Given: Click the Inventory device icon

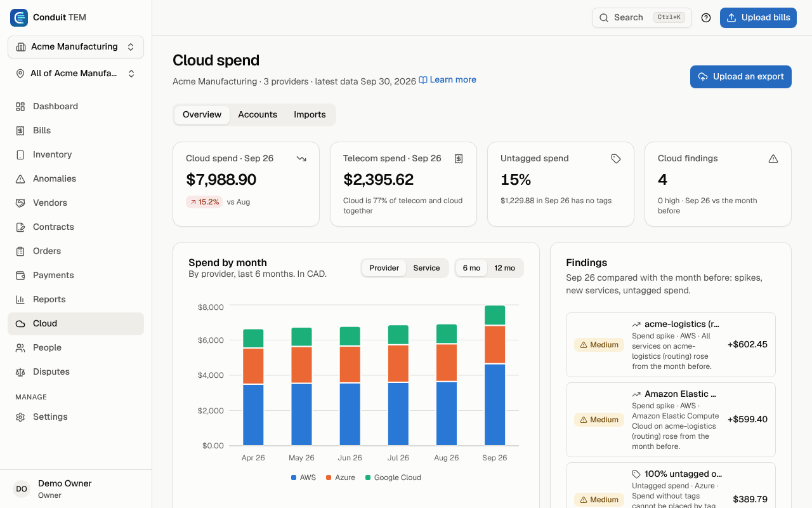Looking at the screenshot, I should tap(20, 155).
